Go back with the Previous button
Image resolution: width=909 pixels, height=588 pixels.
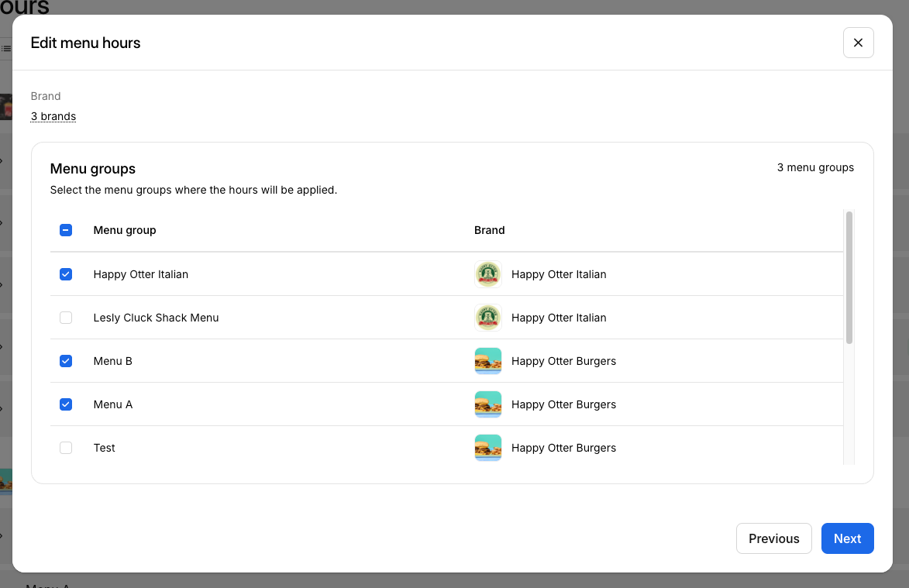(x=773, y=538)
